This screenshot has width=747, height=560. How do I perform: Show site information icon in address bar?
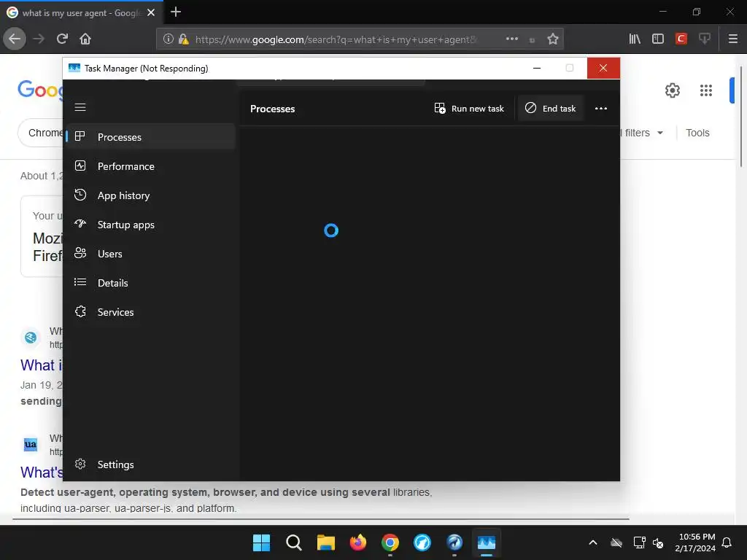(x=168, y=39)
